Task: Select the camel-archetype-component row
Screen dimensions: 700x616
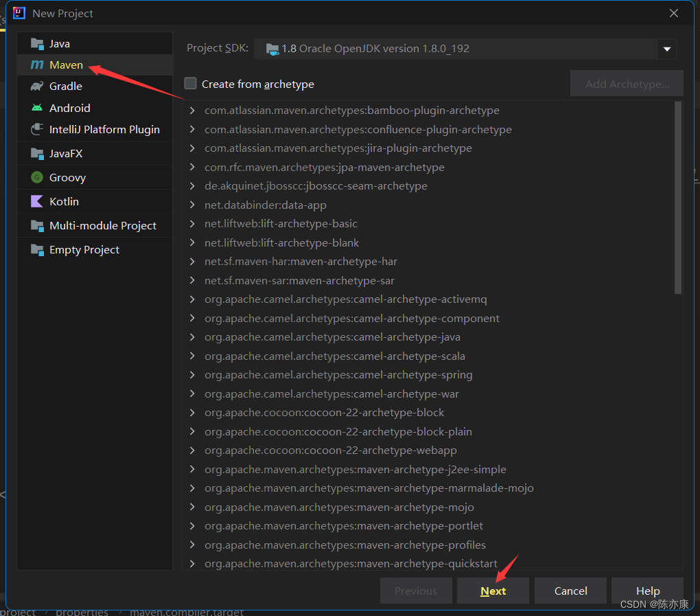Action: 428,318
